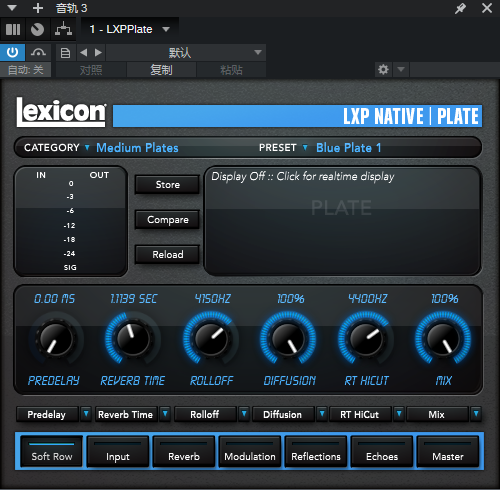Click the Reverb Time soft row assignment field

[x=126, y=414]
